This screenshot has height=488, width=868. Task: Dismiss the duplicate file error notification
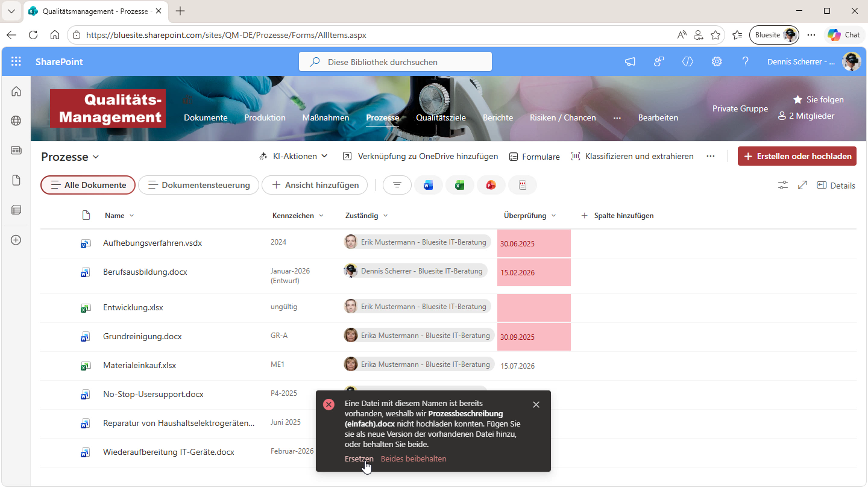[536, 405]
